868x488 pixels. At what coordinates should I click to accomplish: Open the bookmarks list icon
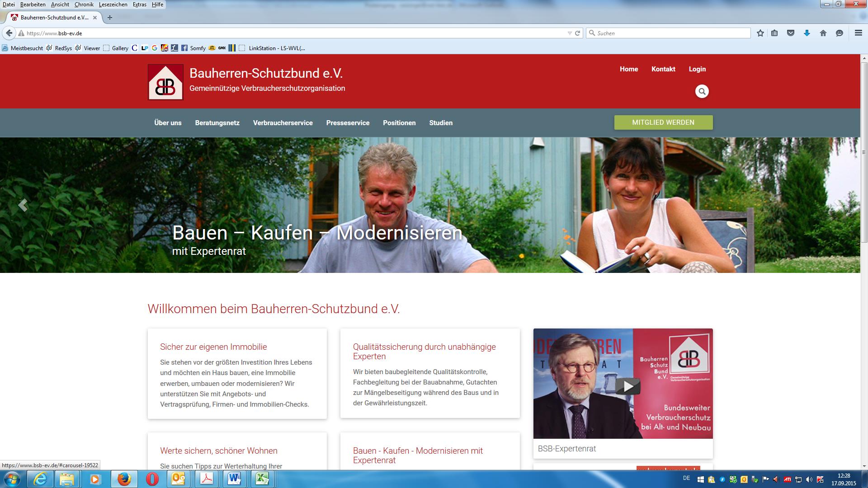[774, 33]
